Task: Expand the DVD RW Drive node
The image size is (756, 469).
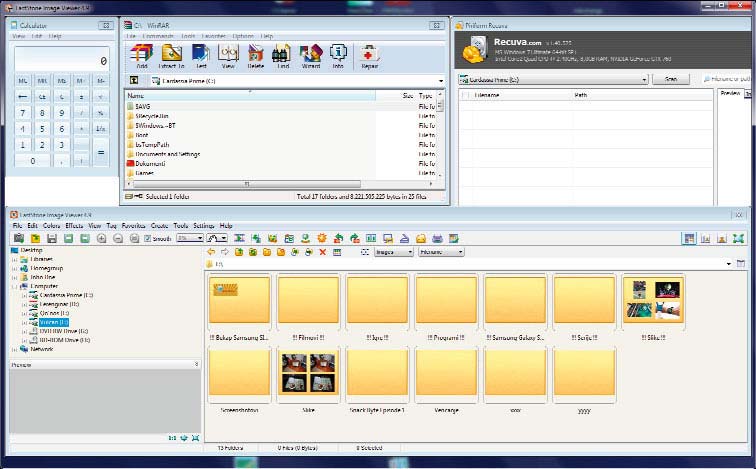Action: [25, 331]
